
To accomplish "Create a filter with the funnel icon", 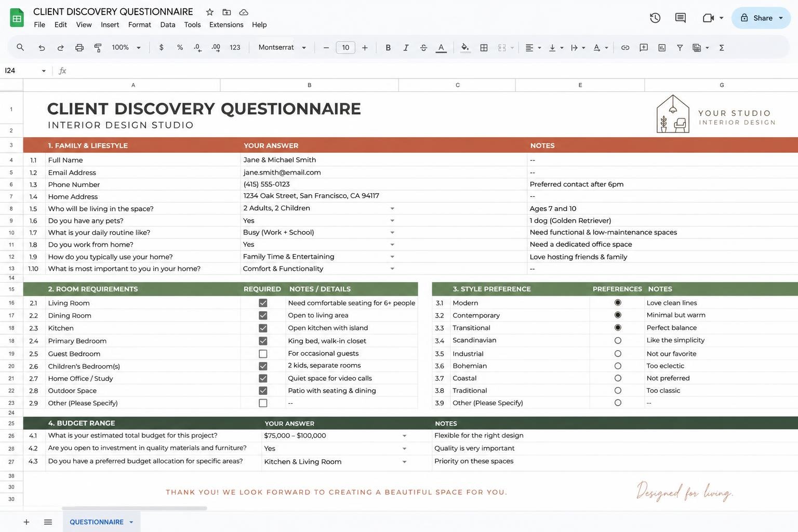I will (680, 48).
